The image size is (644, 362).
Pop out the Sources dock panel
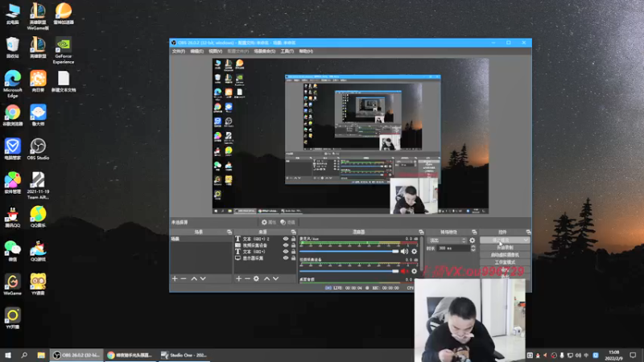(293, 232)
